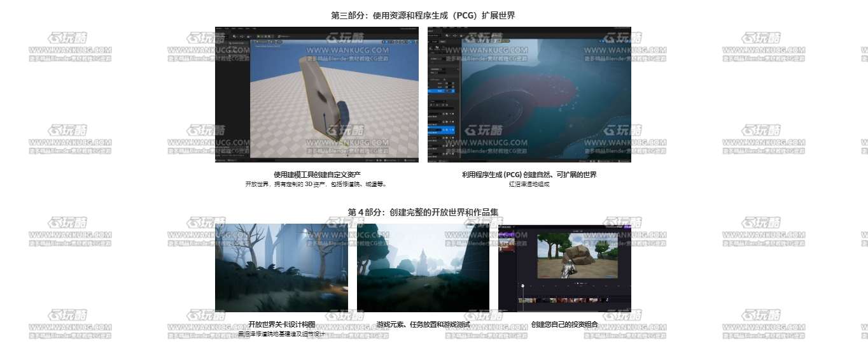Click subcaption starting with 开放世界，拥有定制的 3D 资产
The width and height of the screenshot is (868, 346).
click(x=317, y=184)
